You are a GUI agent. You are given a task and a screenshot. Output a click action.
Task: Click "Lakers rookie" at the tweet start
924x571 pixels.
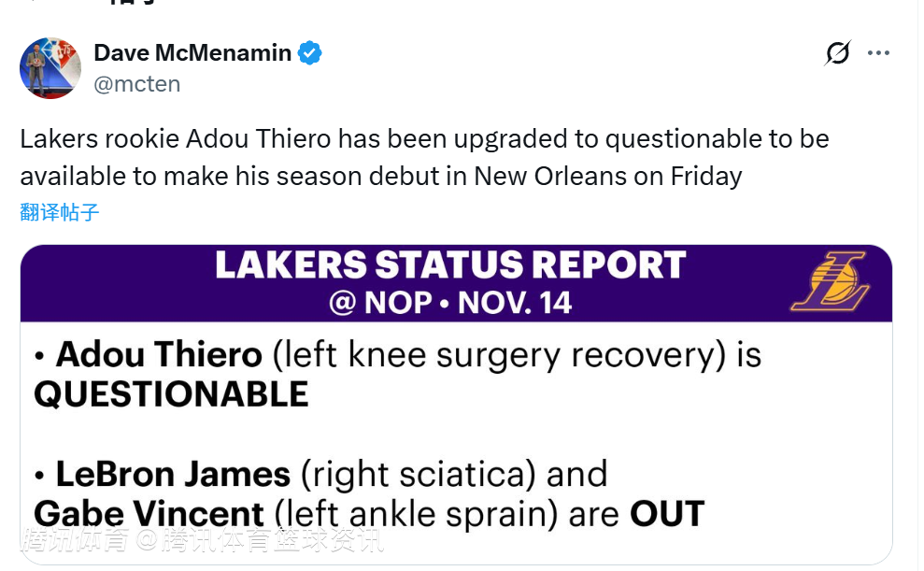pos(99,139)
